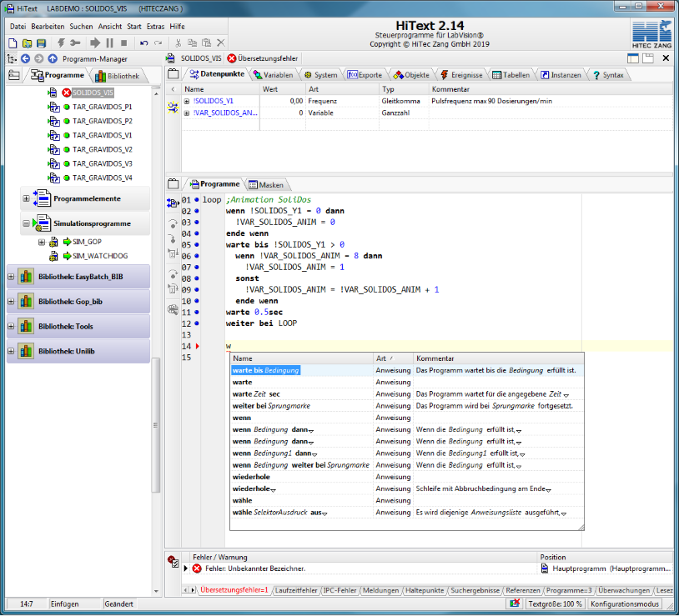Stop program execution in toolbar
679x616 pixels.
(x=123, y=43)
